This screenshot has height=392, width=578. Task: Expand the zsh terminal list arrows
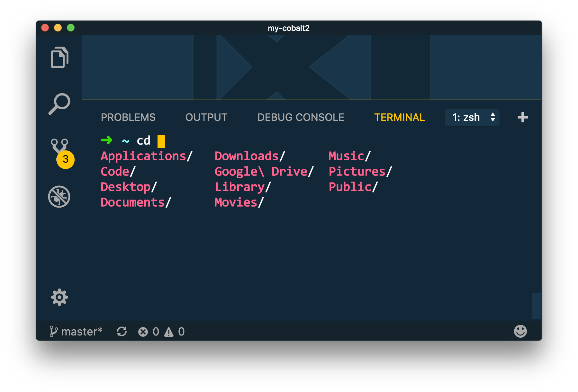point(493,117)
